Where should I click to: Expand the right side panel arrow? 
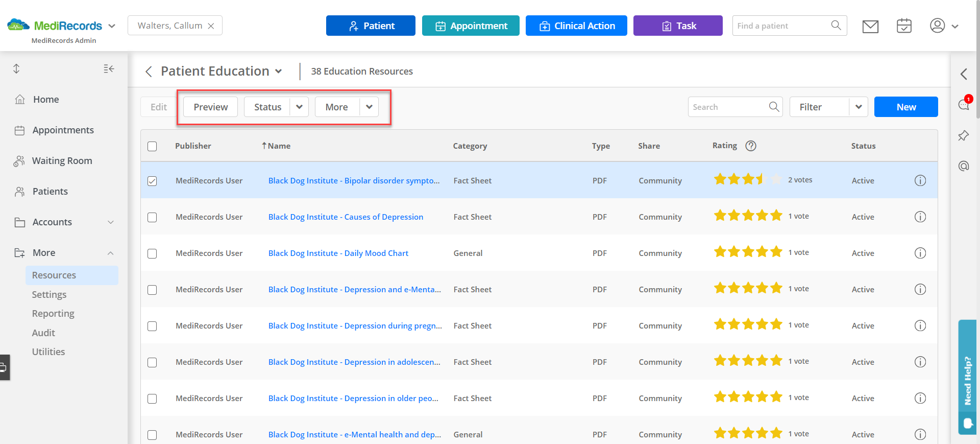pos(964,74)
